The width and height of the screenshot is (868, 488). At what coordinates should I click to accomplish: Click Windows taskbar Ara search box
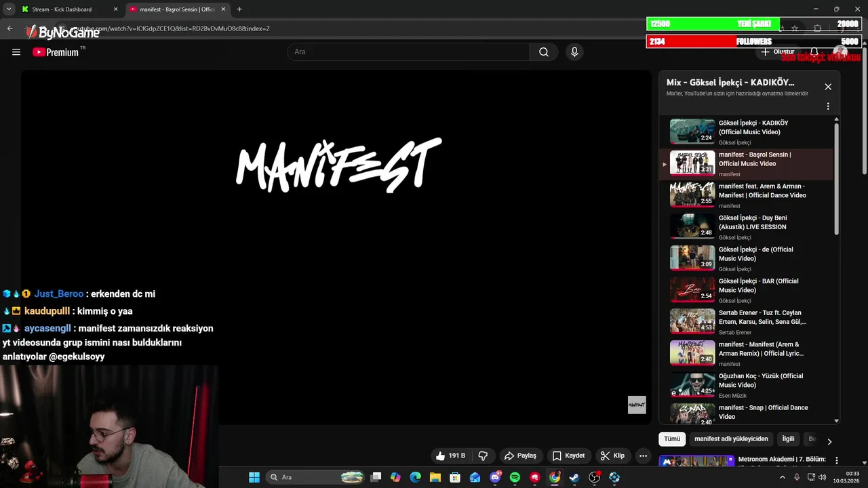tap(315, 477)
